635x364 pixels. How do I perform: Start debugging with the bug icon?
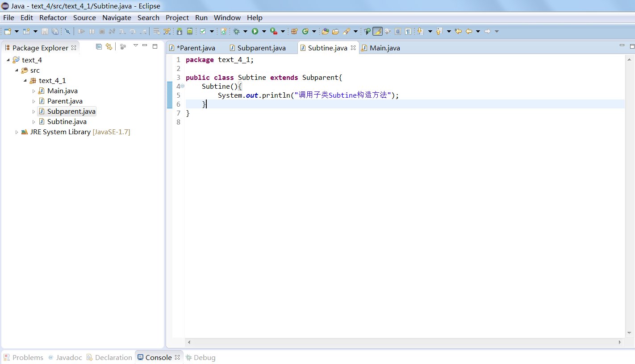(x=236, y=31)
